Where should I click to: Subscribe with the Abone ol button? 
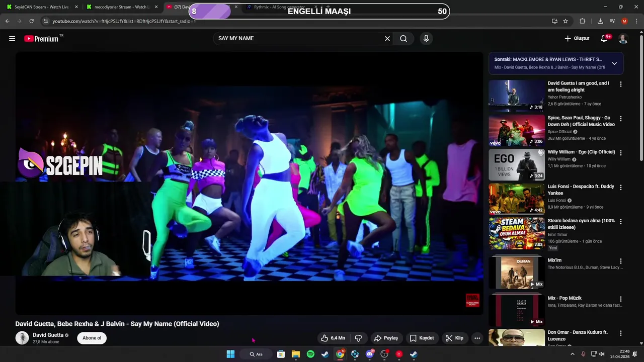92,338
